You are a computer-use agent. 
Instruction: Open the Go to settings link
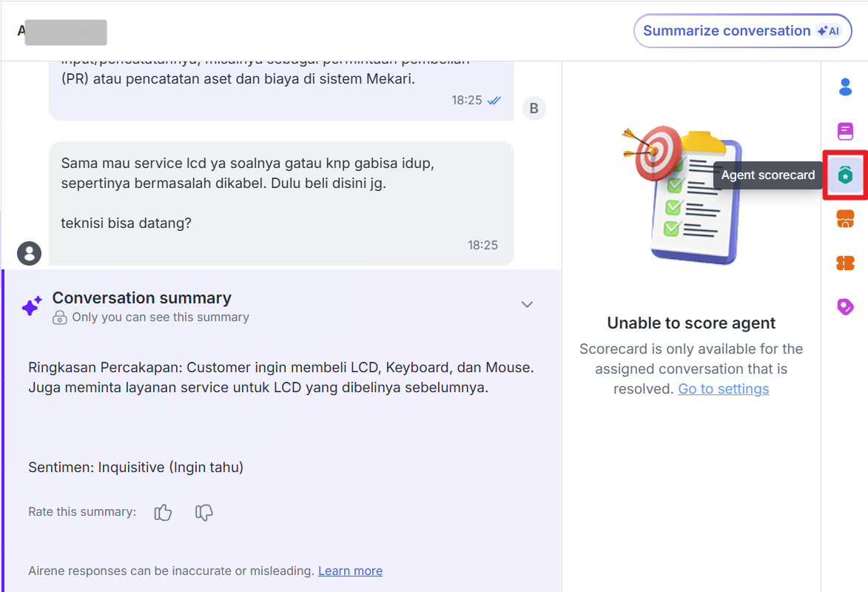tap(724, 388)
